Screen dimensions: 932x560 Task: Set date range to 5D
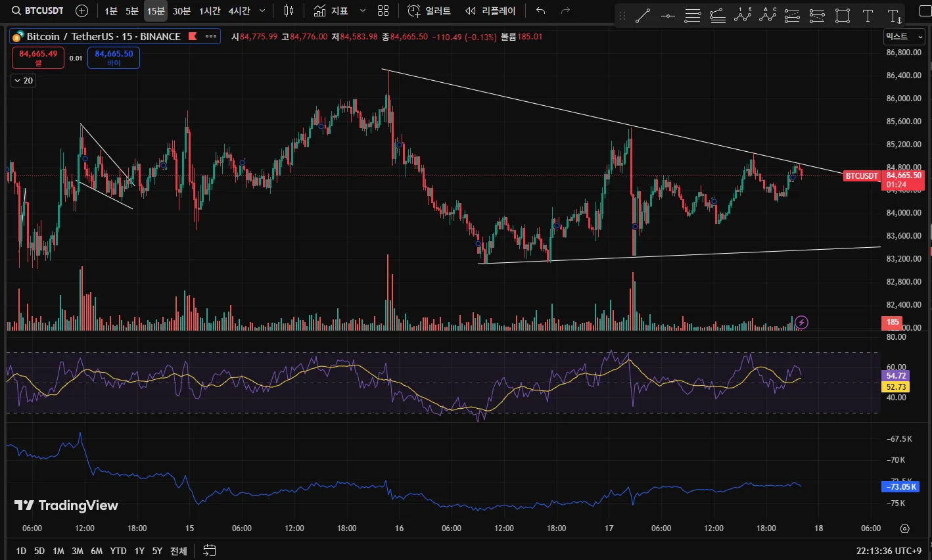click(x=39, y=551)
